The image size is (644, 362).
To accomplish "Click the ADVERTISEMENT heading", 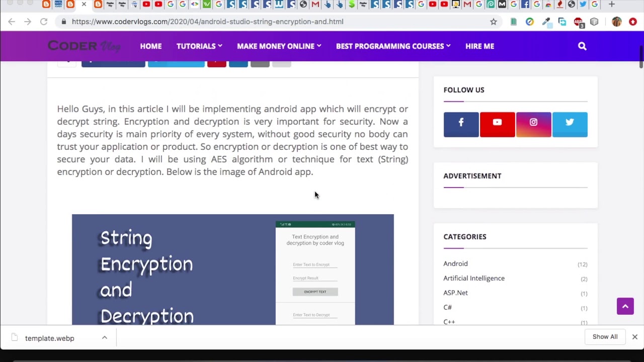I will [472, 176].
